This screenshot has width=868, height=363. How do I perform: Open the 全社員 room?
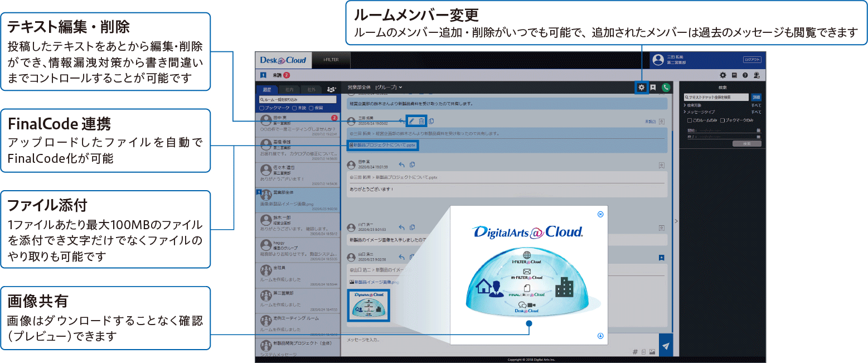click(x=298, y=274)
